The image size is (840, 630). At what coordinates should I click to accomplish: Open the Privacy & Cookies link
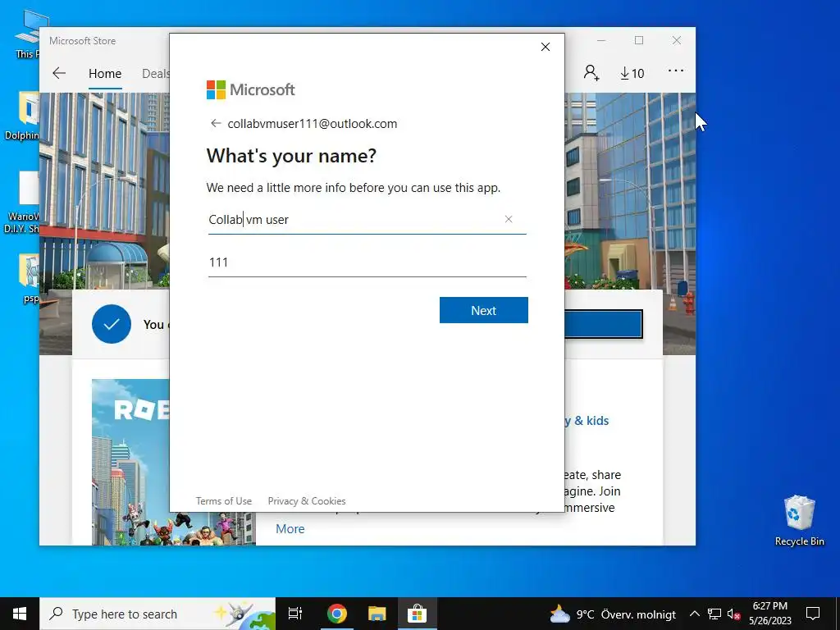[307, 501]
